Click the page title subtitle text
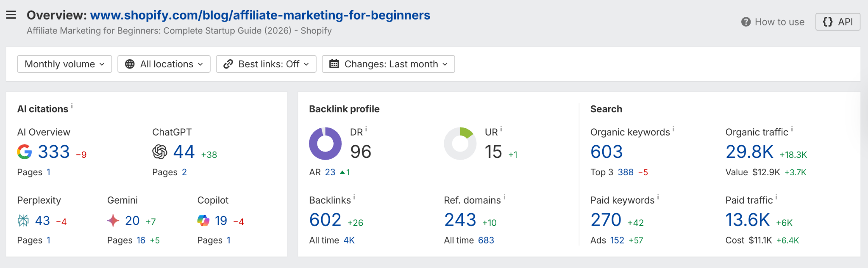 179,30
